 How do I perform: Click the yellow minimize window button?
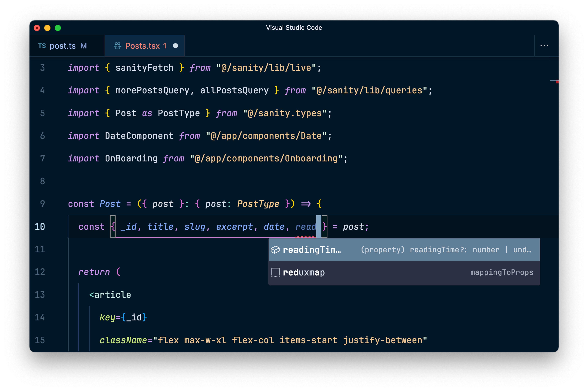click(47, 28)
